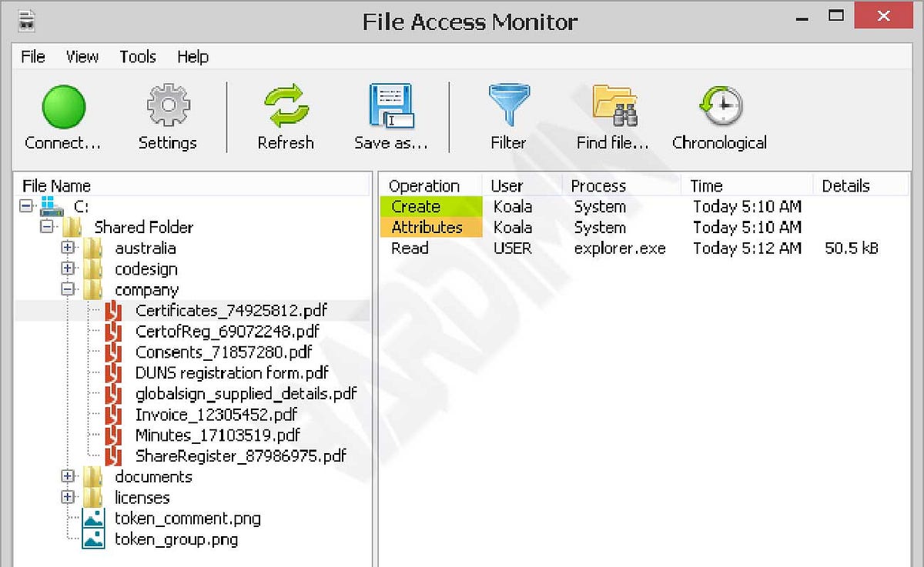
Task: Switch to Chronological view
Action: [x=718, y=105]
